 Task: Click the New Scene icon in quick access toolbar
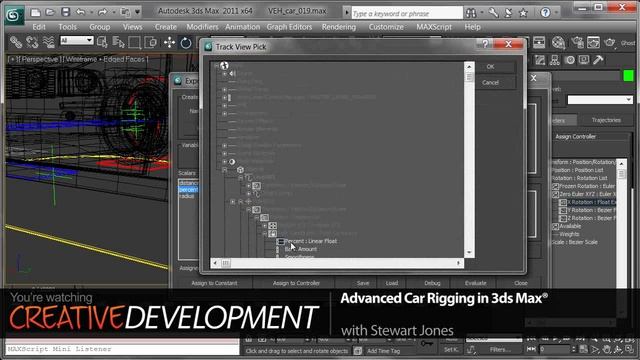pos(36,12)
